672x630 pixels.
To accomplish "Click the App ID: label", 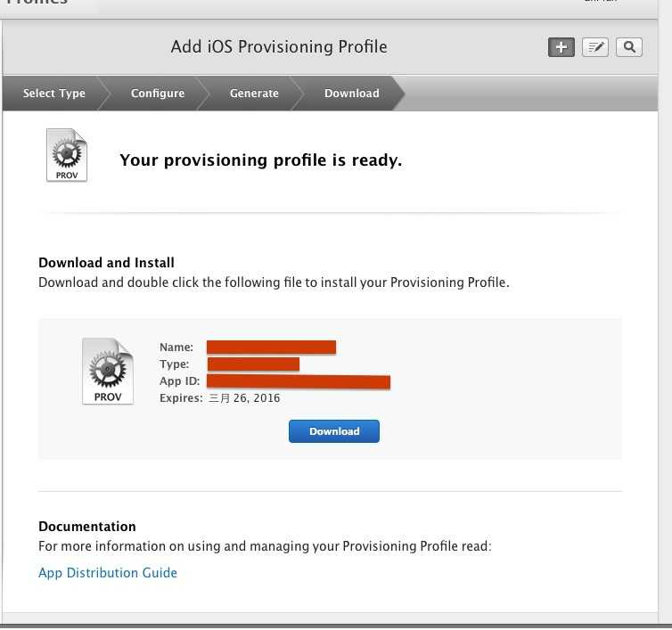I will [x=179, y=381].
